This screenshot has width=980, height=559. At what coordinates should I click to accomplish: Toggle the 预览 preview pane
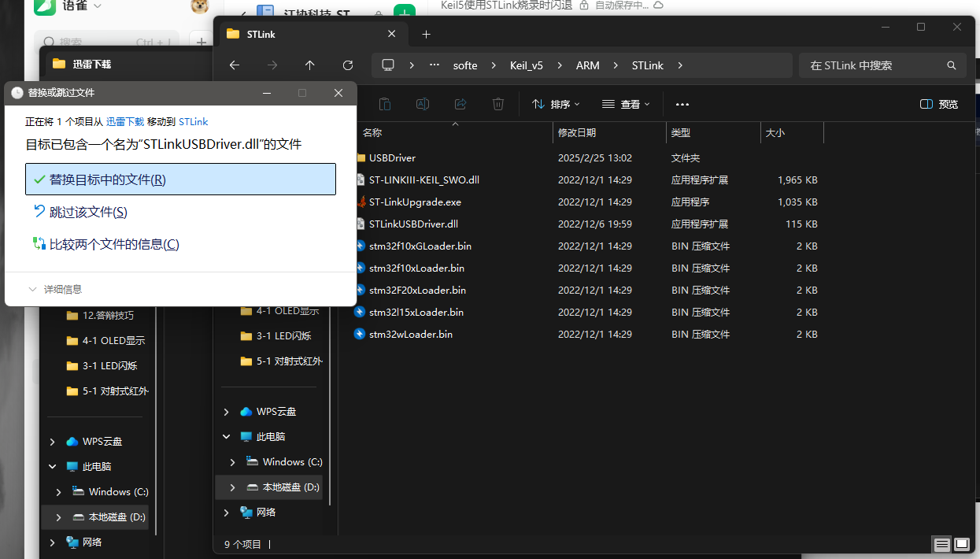pyautogui.click(x=939, y=104)
